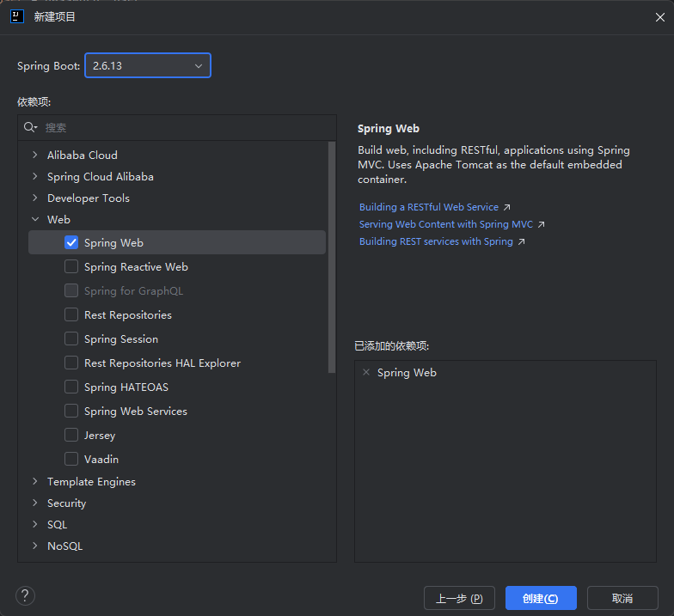Expand the SQL category
This screenshot has width=674, height=616.
[x=35, y=524]
